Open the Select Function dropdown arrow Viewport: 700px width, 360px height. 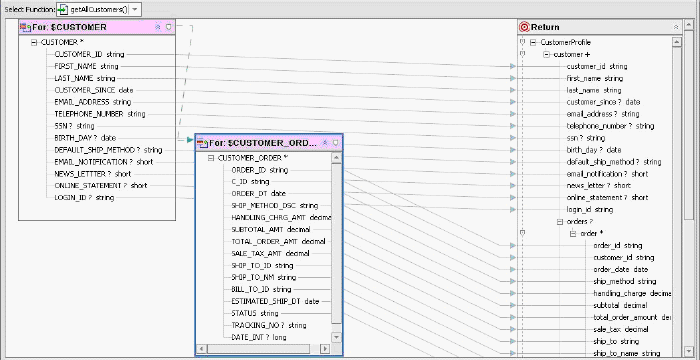(x=135, y=9)
